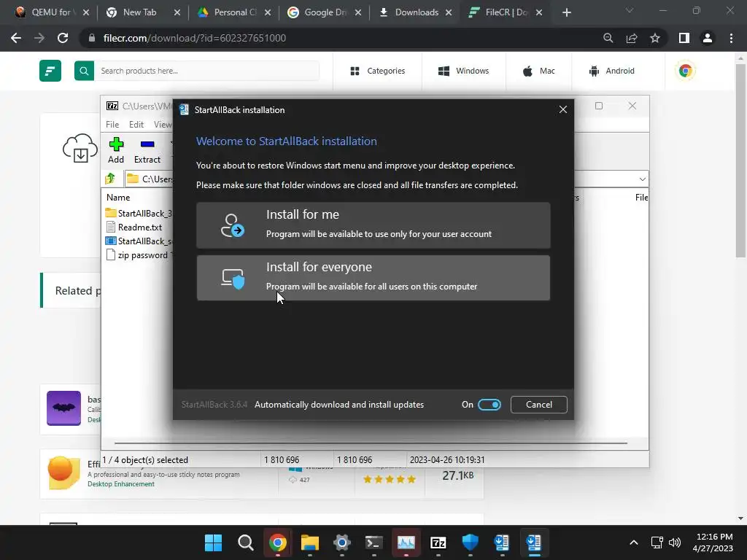747x560 pixels.
Task: Select the zip password file in 7-Zip
Action: (x=138, y=254)
